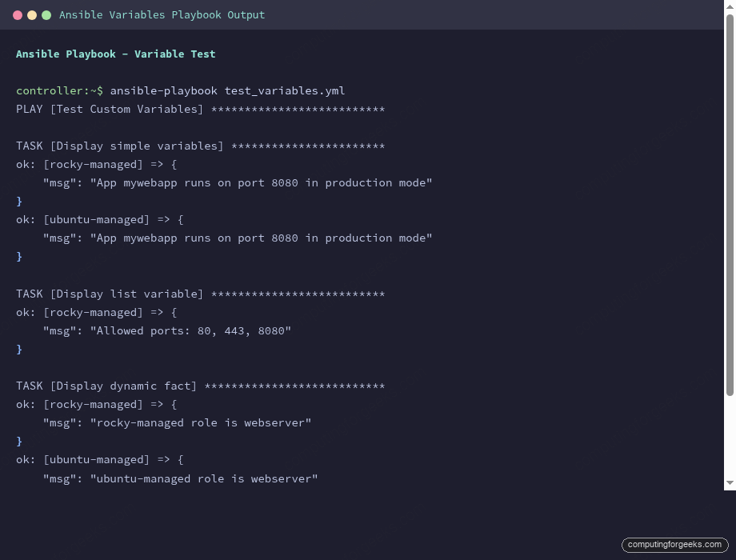
Task: Select the ubuntu-managed ok status entry
Action: pos(100,219)
